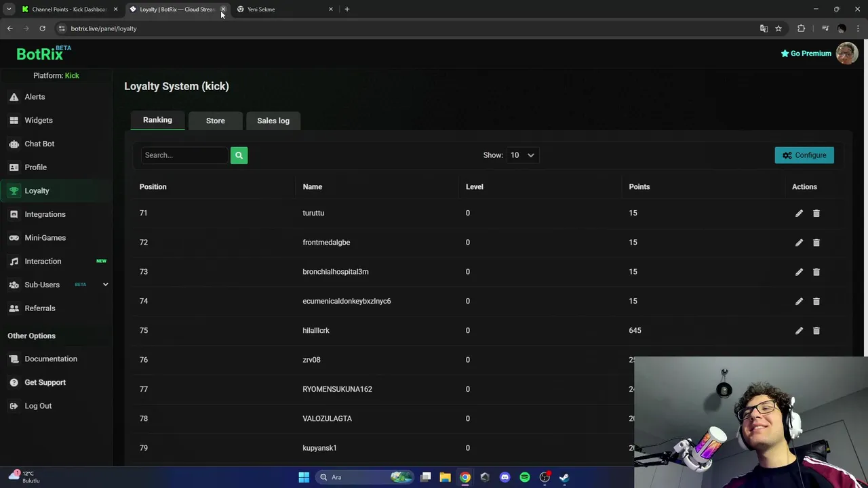
Task: Click the browser address bar
Action: (407, 28)
